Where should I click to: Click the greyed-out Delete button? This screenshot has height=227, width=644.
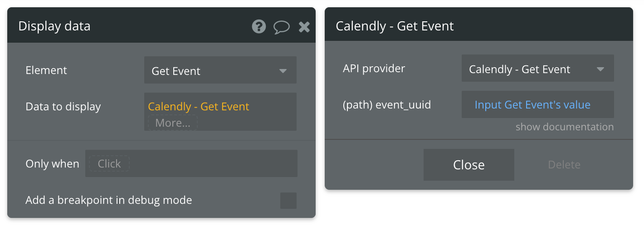point(564,164)
